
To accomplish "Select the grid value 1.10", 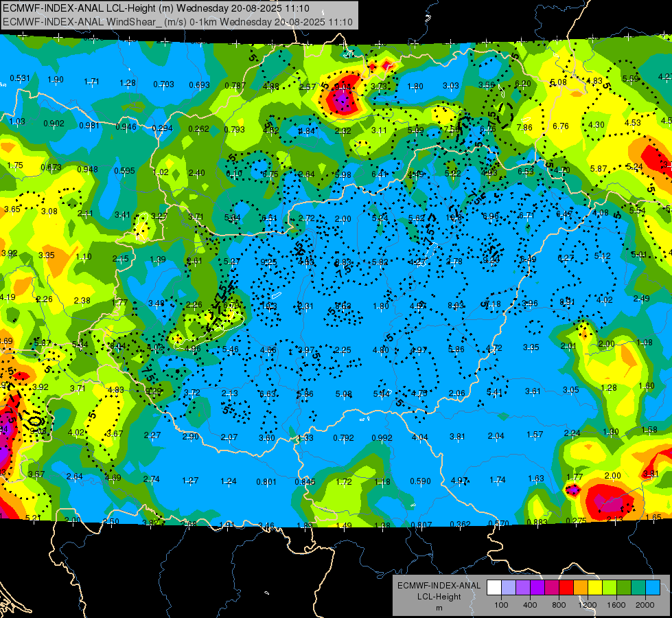I will (84, 257).
